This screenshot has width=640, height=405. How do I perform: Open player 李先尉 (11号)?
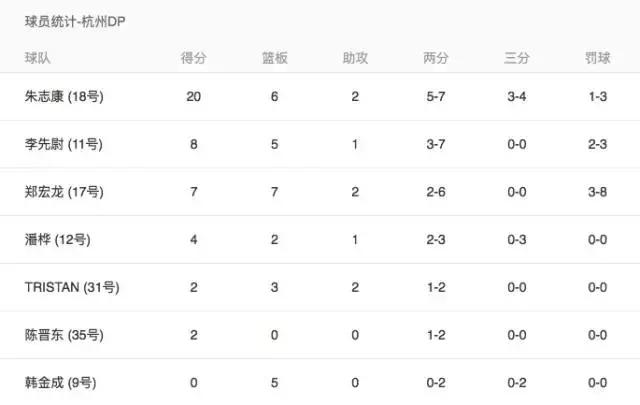point(66,145)
